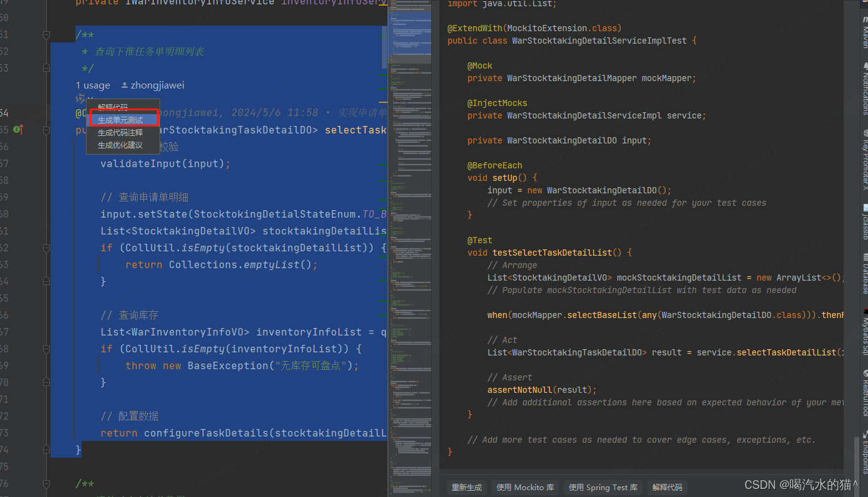Choose 生成单元测试 from the popup menu
This screenshot has height=497, width=868.
(123, 120)
